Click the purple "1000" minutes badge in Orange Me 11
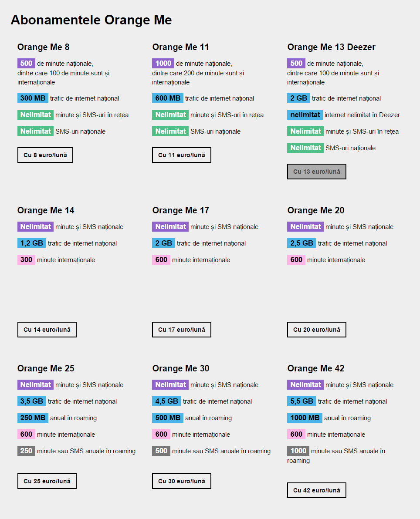The height and width of the screenshot is (519, 420). (163, 64)
